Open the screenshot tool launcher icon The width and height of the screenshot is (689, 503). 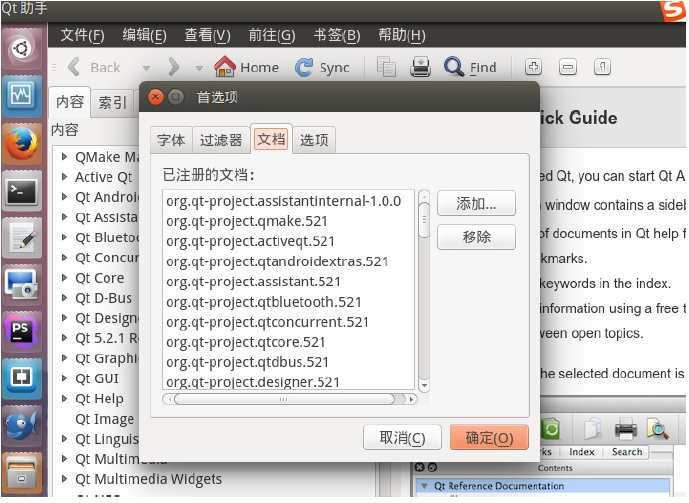pos(22,286)
